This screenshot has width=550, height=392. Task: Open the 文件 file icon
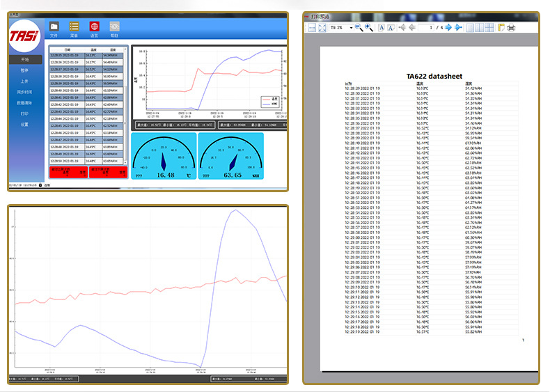(54, 27)
